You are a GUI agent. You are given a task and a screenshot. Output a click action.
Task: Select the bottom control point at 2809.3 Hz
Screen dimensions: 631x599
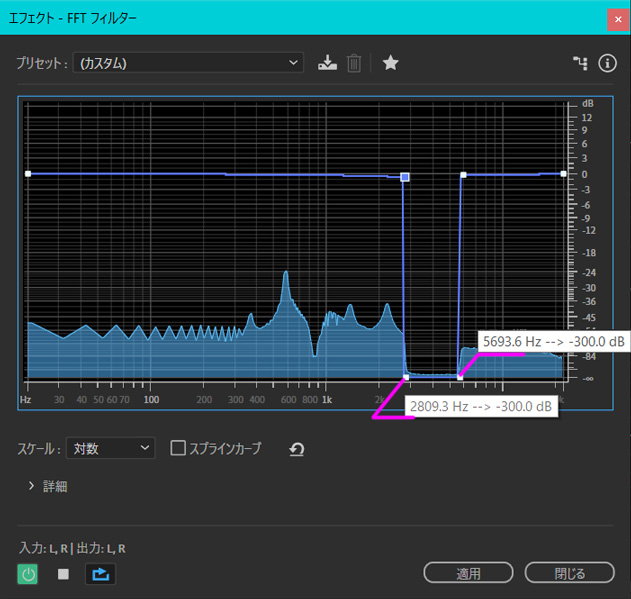pos(406,376)
